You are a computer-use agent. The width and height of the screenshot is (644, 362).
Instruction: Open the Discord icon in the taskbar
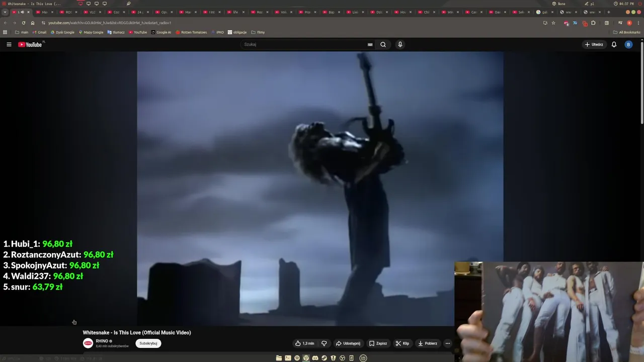click(315, 358)
